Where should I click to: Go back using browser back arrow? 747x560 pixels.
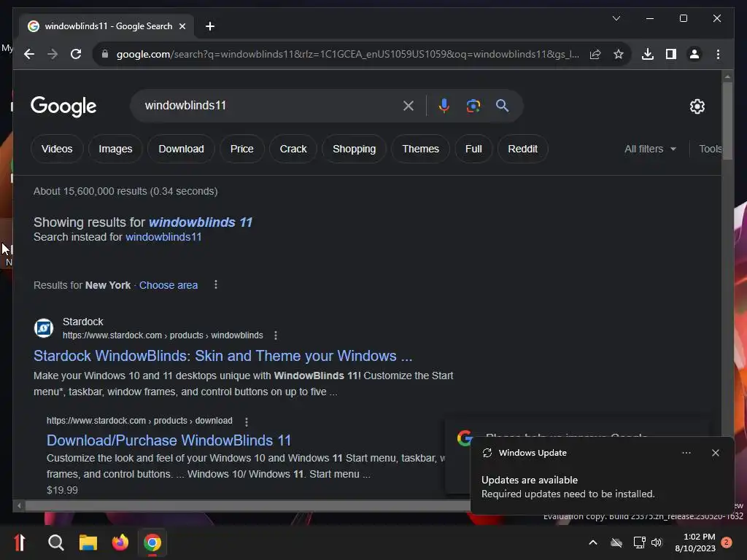(x=29, y=54)
